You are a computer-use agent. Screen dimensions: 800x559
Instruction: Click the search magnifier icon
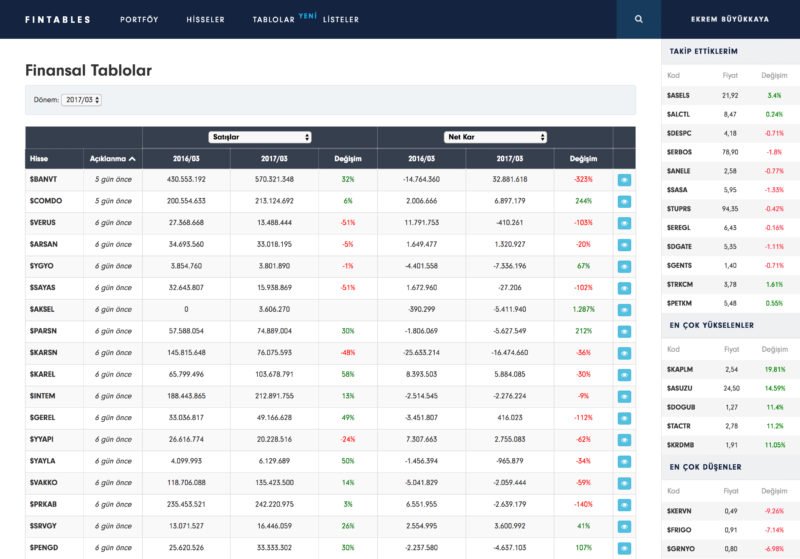639,19
